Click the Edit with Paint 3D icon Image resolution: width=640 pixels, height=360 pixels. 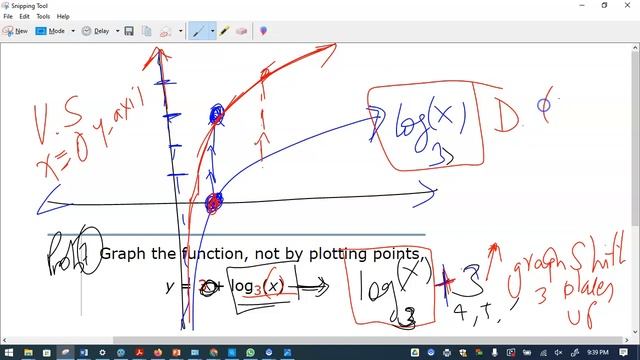tap(263, 31)
